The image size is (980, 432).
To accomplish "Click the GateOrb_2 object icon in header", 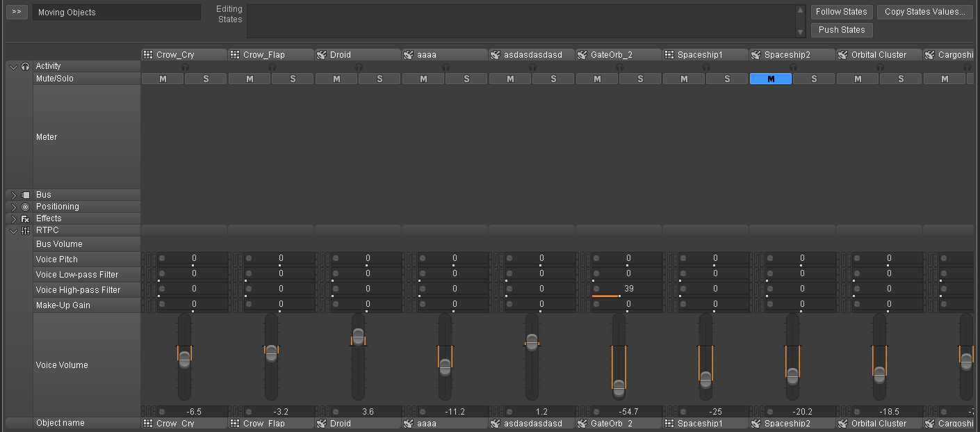I will coord(582,54).
